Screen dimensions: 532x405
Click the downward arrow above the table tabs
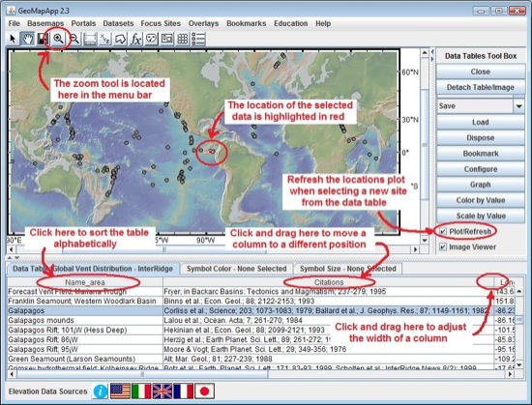pyautogui.click(x=17, y=258)
